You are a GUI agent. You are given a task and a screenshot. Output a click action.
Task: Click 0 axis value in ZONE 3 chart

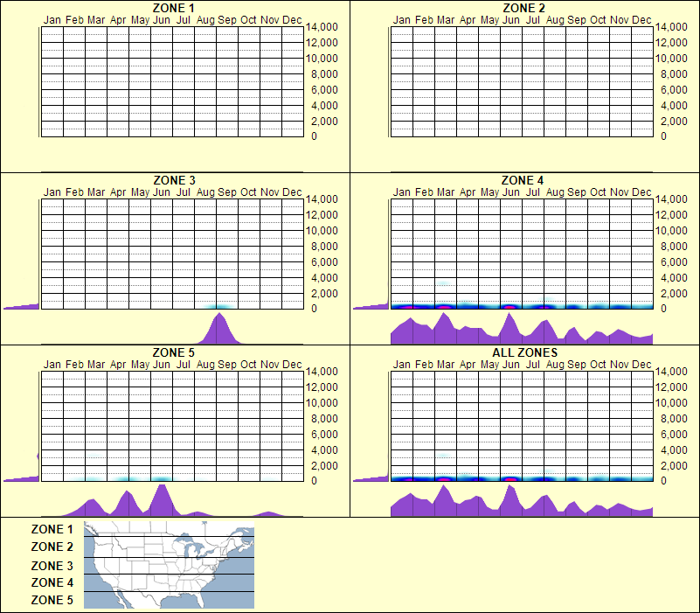314,309
